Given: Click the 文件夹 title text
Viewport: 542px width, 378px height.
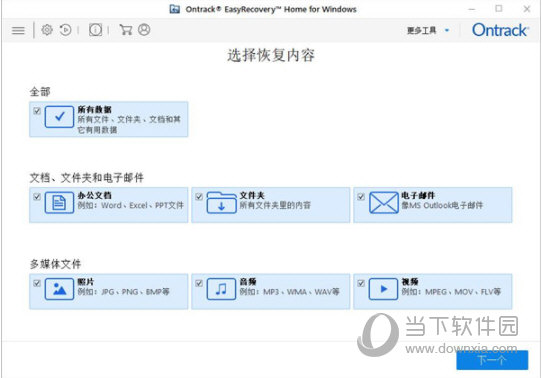Looking at the screenshot, I should (252, 195).
